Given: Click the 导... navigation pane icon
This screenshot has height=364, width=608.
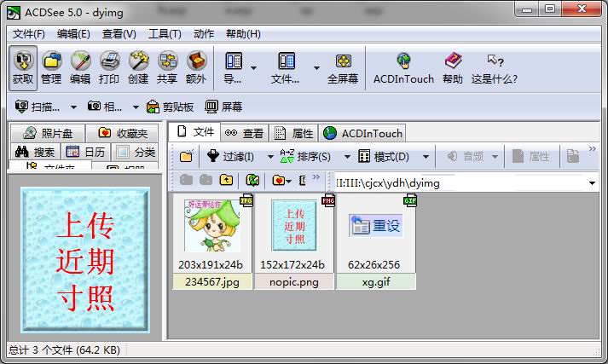Looking at the screenshot, I should (x=233, y=68).
